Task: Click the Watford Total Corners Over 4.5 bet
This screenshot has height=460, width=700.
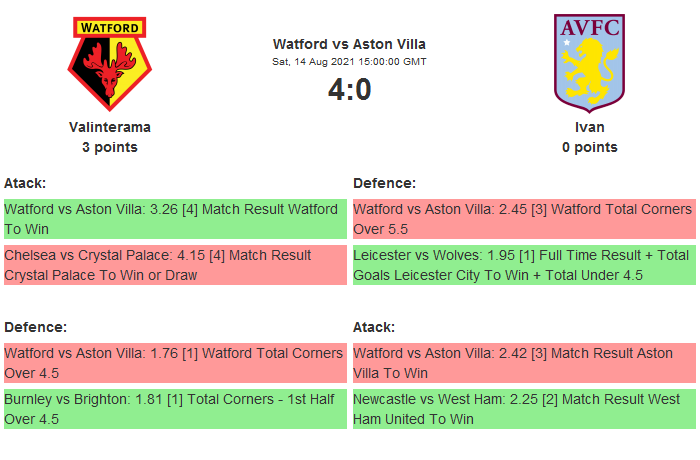Action: 175,363
